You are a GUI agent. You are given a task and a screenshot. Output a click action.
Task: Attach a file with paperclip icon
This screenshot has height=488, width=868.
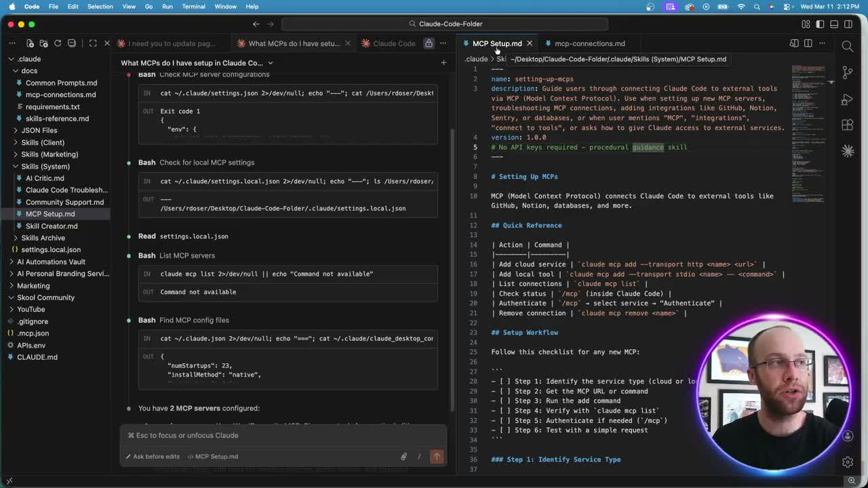coord(403,457)
